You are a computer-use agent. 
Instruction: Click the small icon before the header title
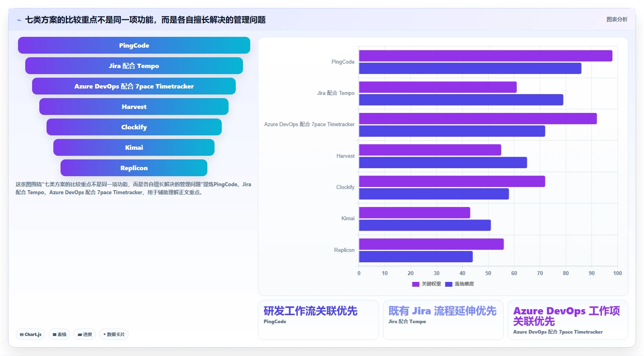pyautogui.click(x=19, y=20)
